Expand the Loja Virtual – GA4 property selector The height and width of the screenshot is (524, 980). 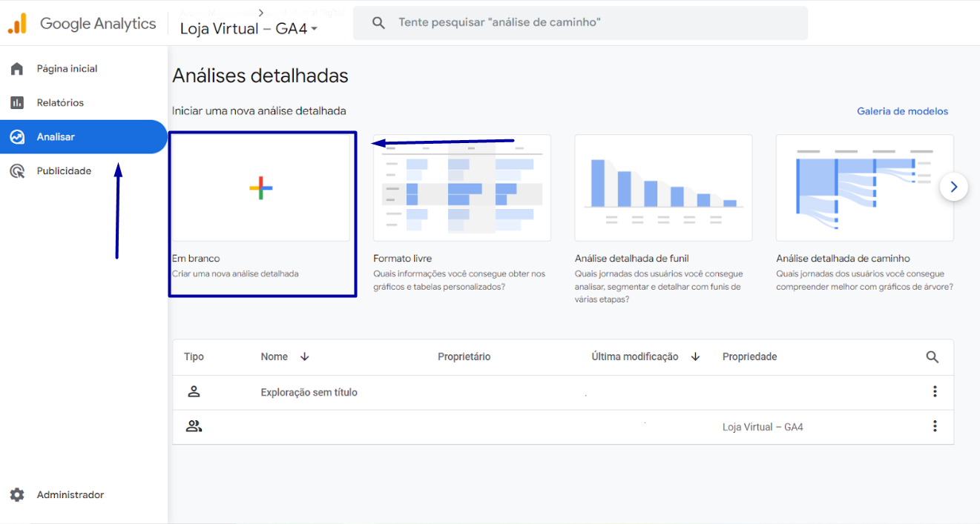[249, 29]
